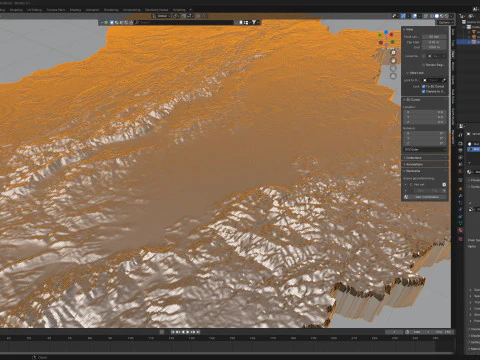Select wireframe viewport shading
The image size is (480, 360).
pyautogui.click(x=432, y=16)
